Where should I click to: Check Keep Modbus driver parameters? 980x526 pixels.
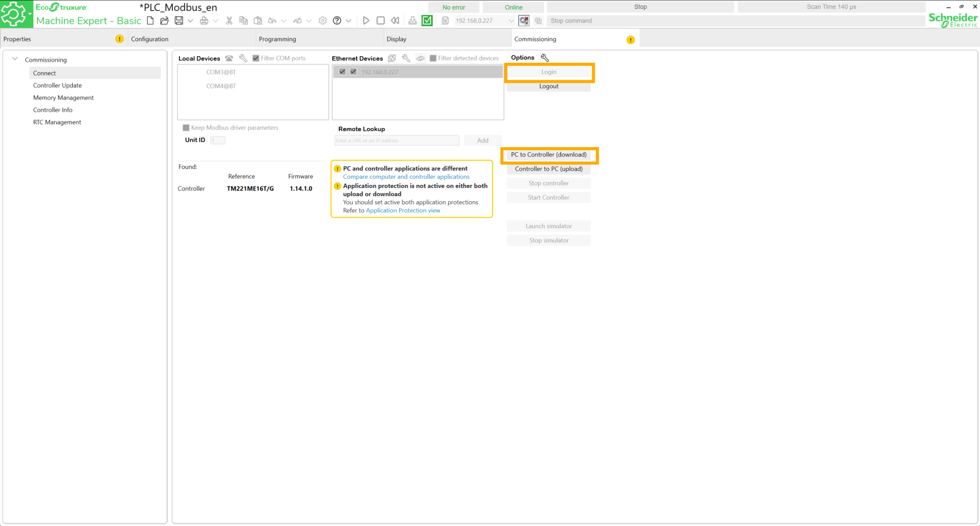pos(186,128)
